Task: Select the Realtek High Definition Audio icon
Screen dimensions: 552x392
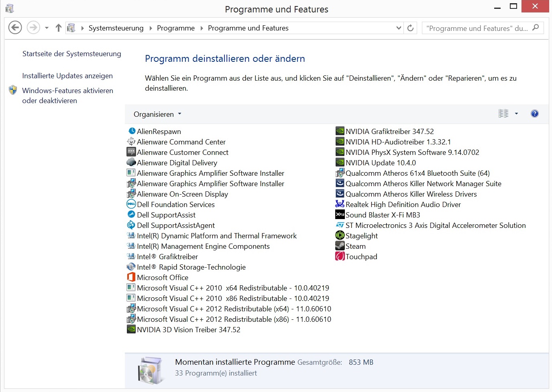Action: click(x=340, y=204)
